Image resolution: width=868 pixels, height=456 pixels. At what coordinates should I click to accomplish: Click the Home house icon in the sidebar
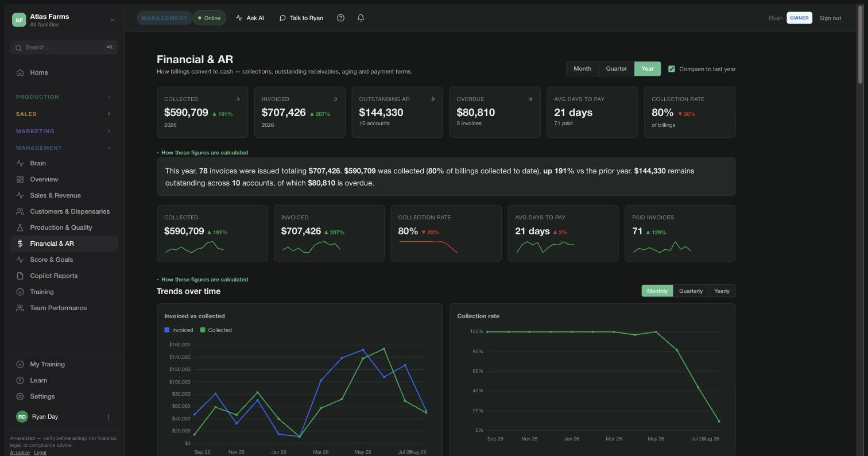pyautogui.click(x=20, y=72)
